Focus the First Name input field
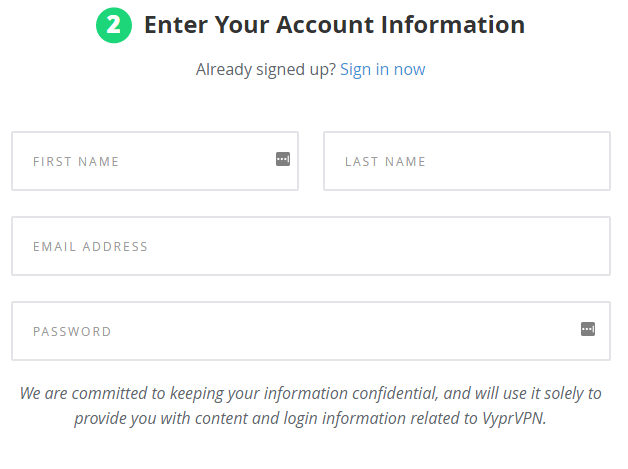 point(155,161)
